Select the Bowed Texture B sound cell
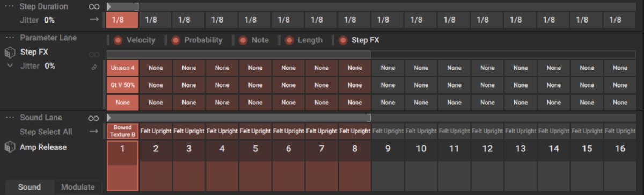 point(122,131)
